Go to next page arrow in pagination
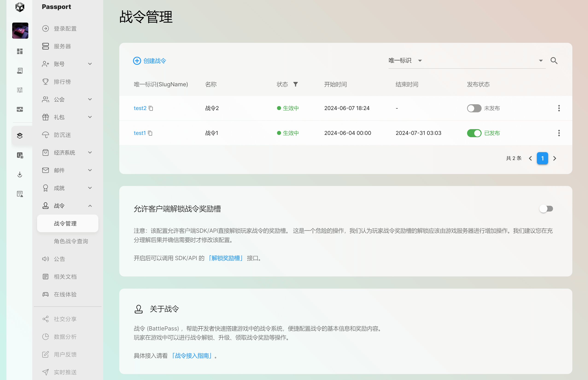The width and height of the screenshot is (588, 380). pyautogui.click(x=554, y=158)
